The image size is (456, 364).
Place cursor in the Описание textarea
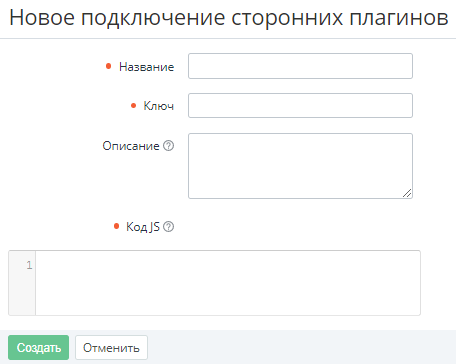tap(300, 166)
